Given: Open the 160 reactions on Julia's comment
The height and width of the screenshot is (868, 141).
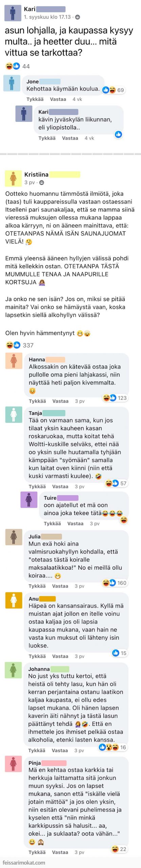Looking at the screenshot, I should click(115, 583).
